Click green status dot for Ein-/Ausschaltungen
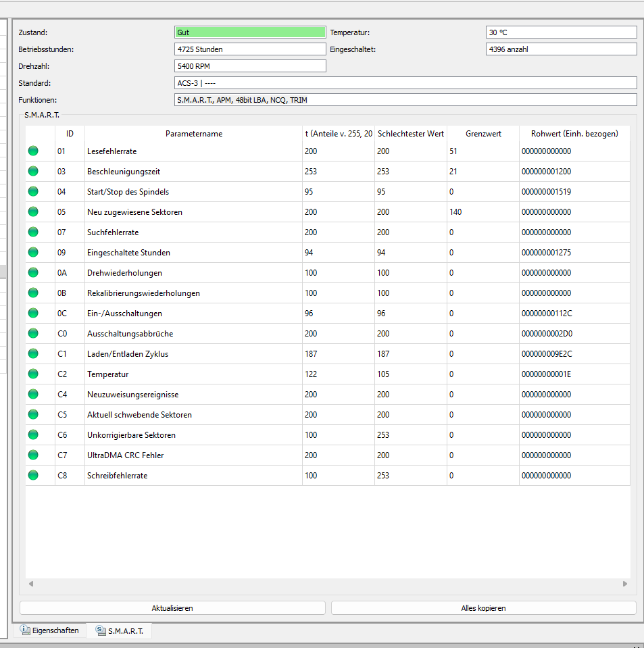 pyautogui.click(x=33, y=313)
